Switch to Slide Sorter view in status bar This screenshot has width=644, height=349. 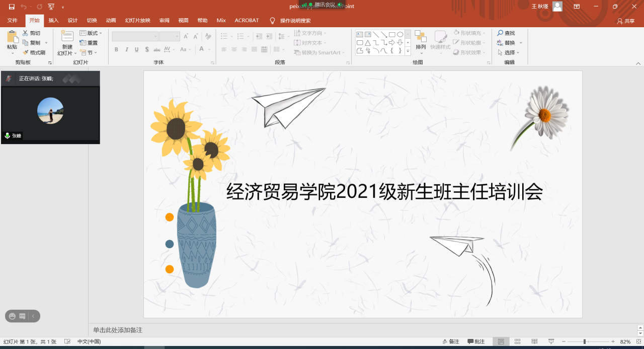click(x=518, y=341)
